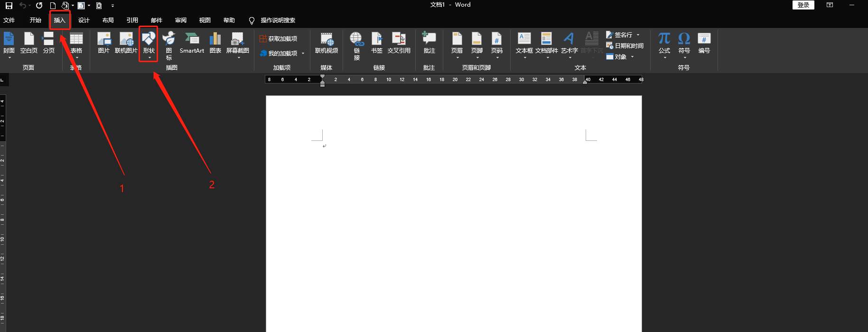Viewport: 868px width, 332px height.
Task: Click the Save icon in quick access toolbar
Action: 9,6
